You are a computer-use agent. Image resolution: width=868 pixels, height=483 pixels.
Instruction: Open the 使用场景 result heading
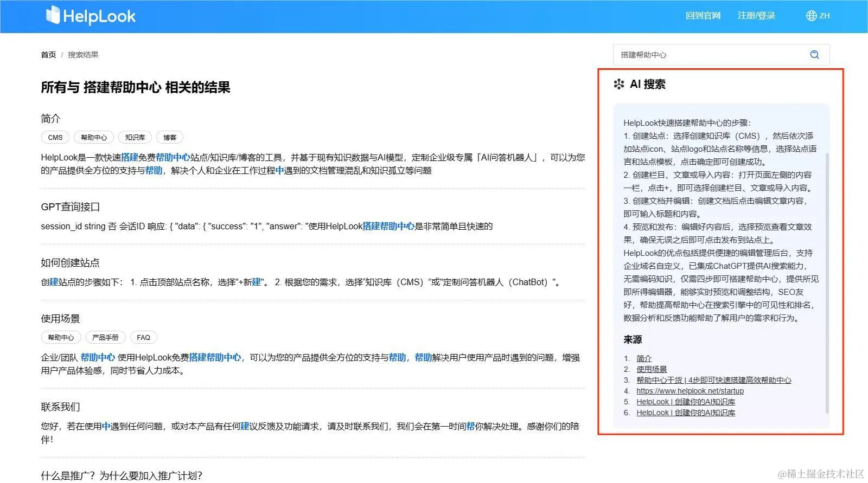[60, 318]
